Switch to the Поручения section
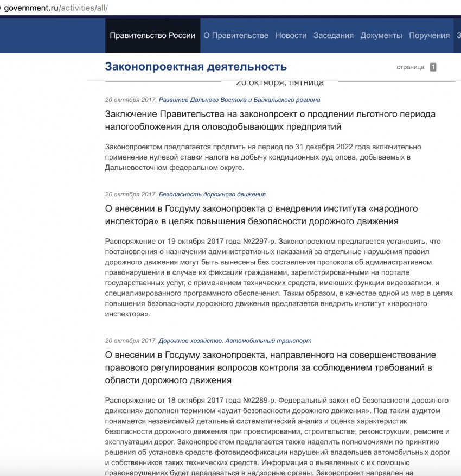 (x=429, y=35)
